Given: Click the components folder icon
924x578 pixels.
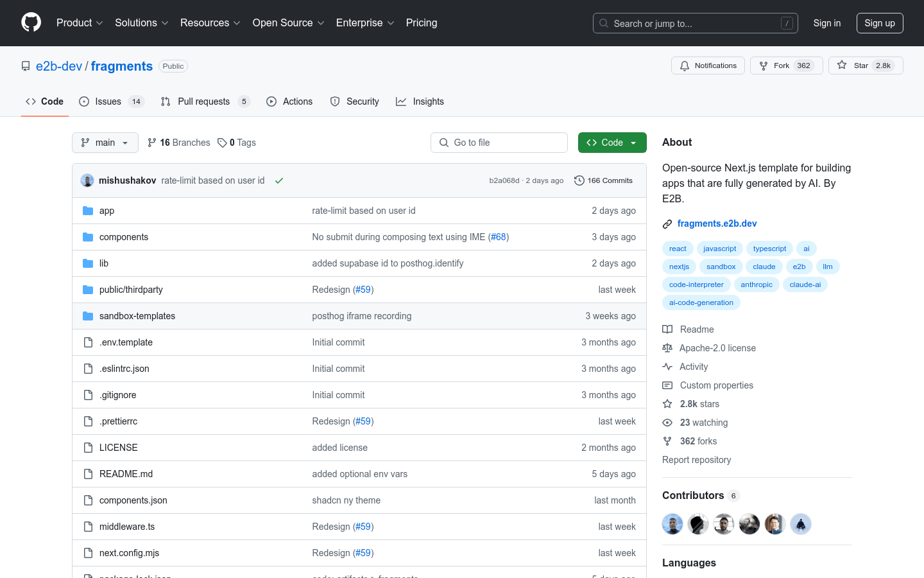Looking at the screenshot, I should tap(88, 237).
